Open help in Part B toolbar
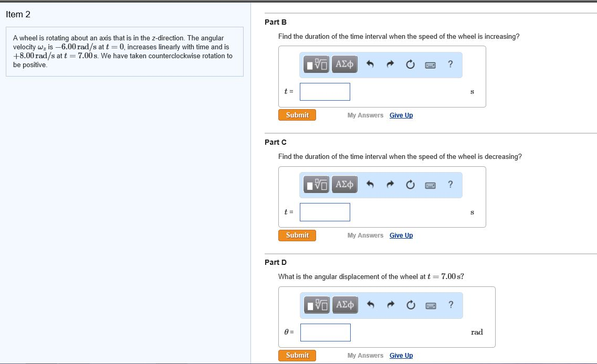597x364 pixels. pyautogui.click(x=451, y=64)
